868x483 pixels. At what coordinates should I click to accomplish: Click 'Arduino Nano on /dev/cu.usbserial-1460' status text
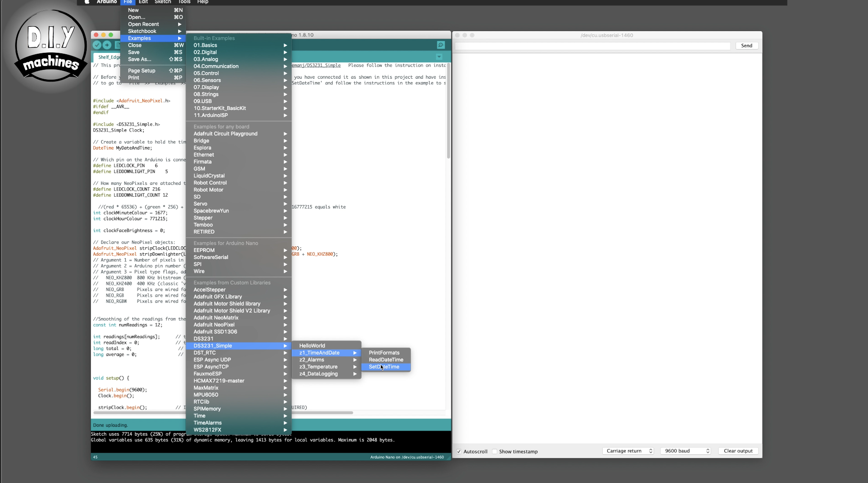pyautogui.click(x=407, y=457)
